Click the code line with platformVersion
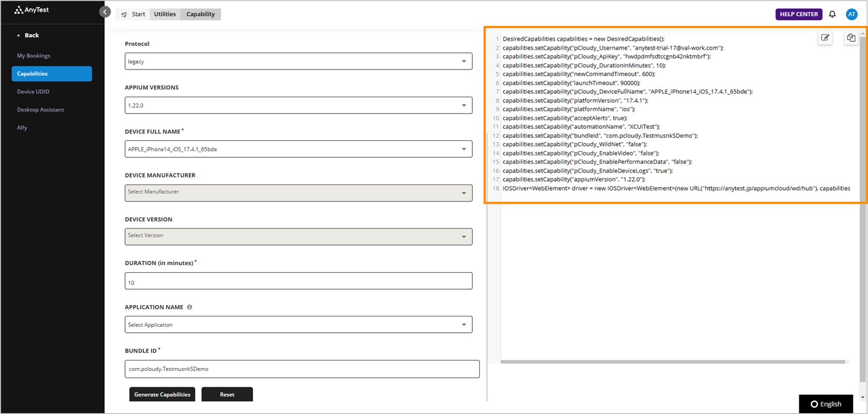This screenshot has width=868, height=414. (x=575, y=101)
